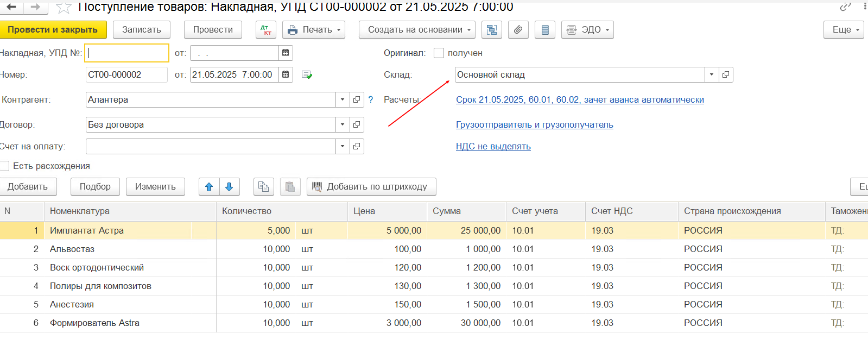868x358 pixels.
Task: Move table row down arrow
Action: tap(229, 186)
